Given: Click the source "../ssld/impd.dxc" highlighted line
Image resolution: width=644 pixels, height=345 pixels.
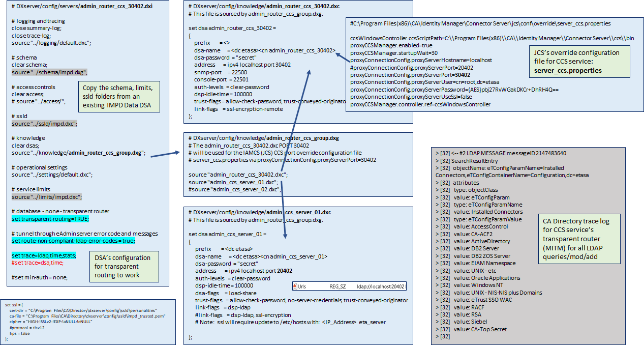Looking at the screenshot, I should pyautogui.click(x=44, y=124).
